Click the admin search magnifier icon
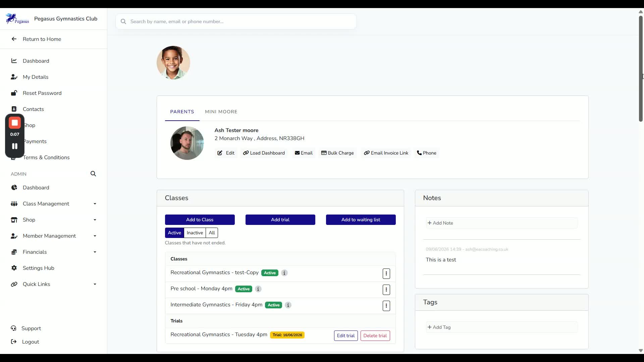The image size is (644, 362). click(93, 174)
